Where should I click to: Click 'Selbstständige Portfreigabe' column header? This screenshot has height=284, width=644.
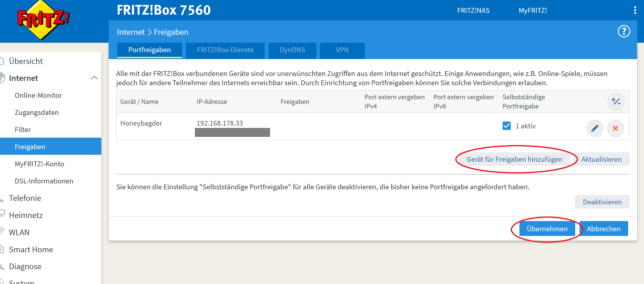[x=524, y=102]
